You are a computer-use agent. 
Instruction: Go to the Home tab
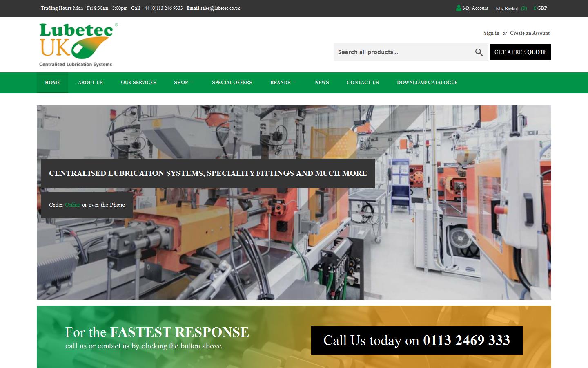click(52, 83)
